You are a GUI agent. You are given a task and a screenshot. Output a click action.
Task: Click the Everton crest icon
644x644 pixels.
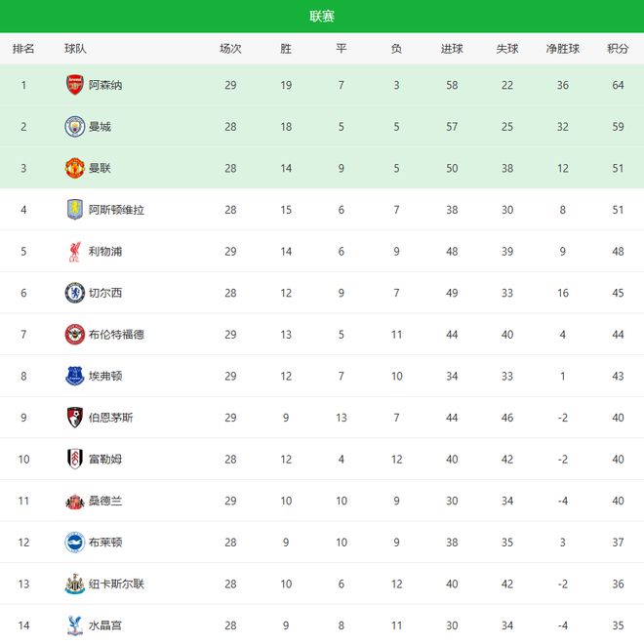tap(75, 376)
